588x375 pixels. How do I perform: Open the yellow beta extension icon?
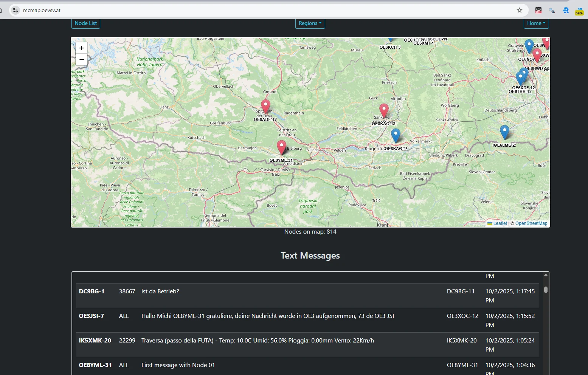pos(579,10)
